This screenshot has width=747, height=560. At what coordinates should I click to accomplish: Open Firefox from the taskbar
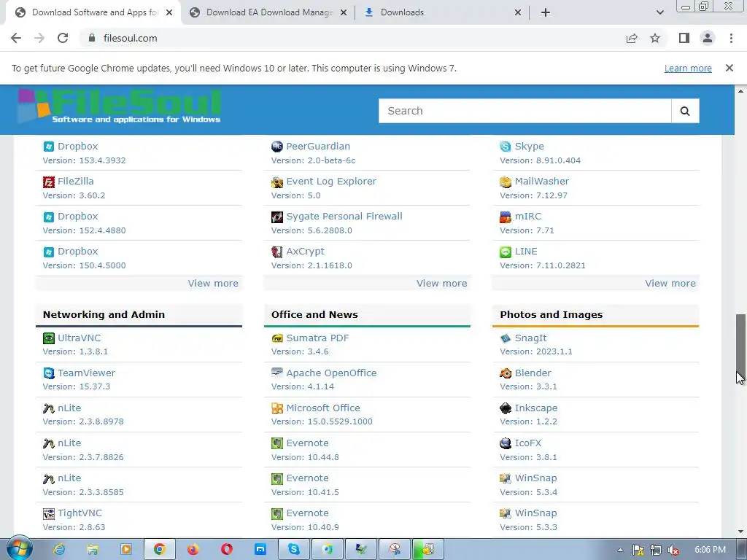pyautogui.click(x=193, y=550)
